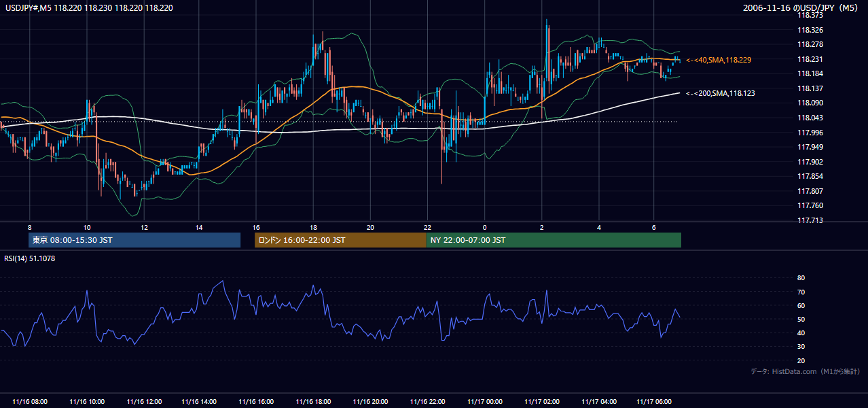868x408 pixels.
Task: Click hour marker 12 under the price chart
Action: click(143, 228)
